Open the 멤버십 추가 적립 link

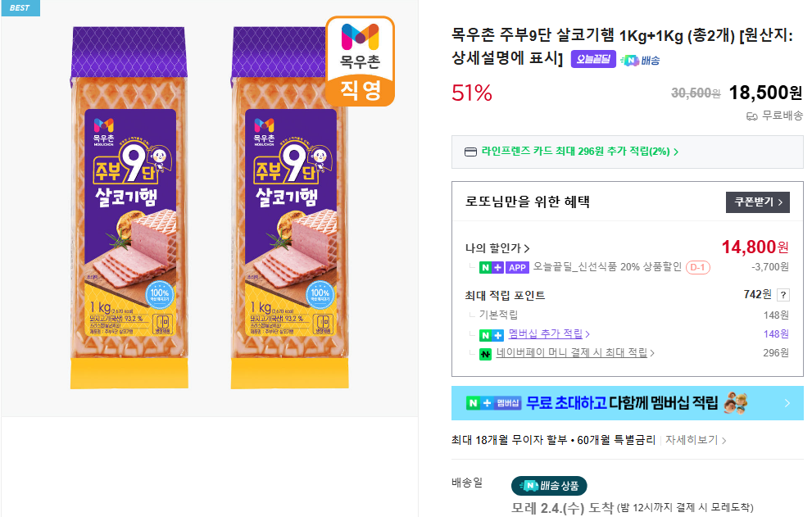(546, 333)
